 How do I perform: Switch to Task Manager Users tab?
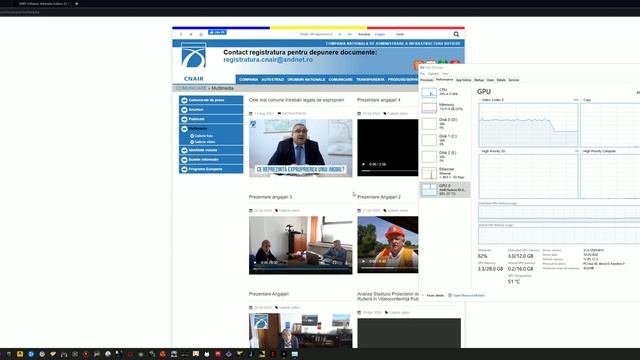click(x=490, y=80)
